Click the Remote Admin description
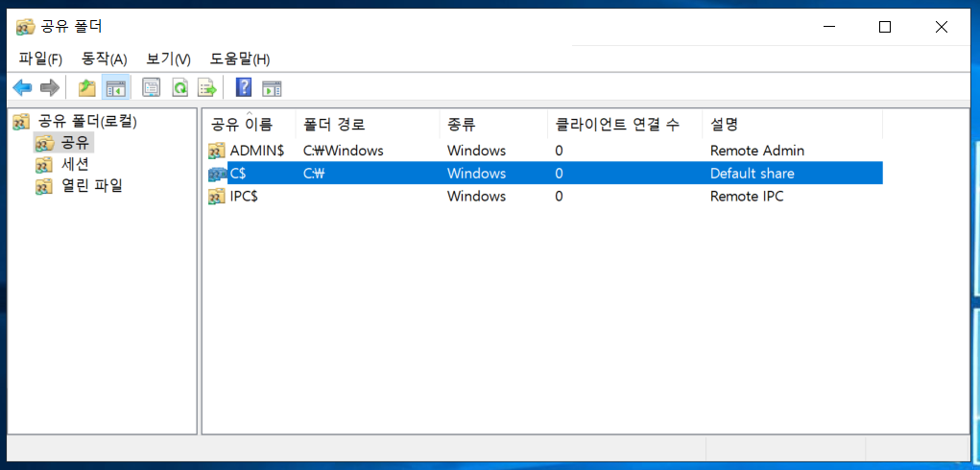 coord(757,151)
